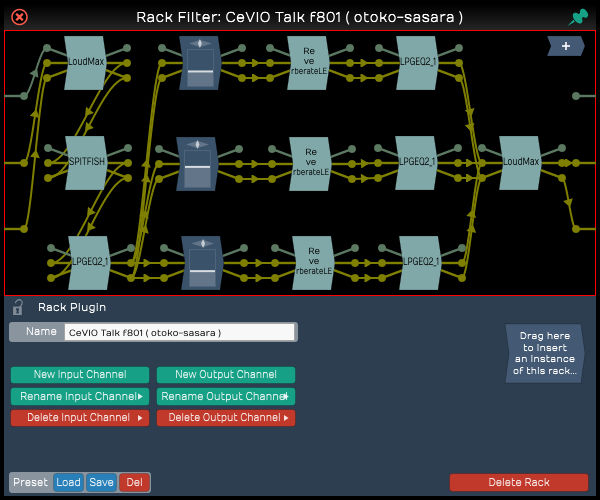Pin the Rack Filter window

pos(578,17)
